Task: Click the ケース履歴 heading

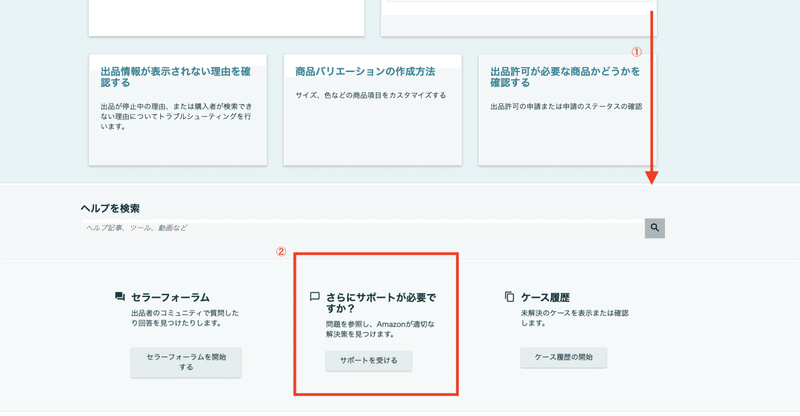Action: point(545,297)
